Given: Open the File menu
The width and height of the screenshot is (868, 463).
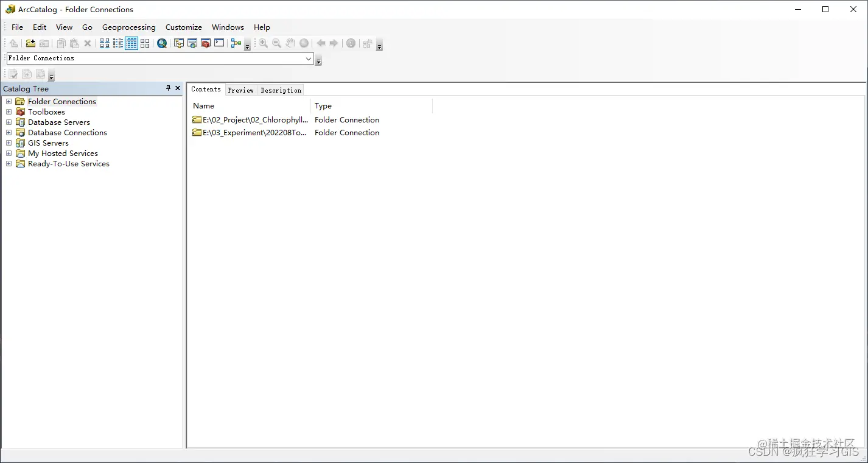Looking at the screenshot, I should (17, 27).
